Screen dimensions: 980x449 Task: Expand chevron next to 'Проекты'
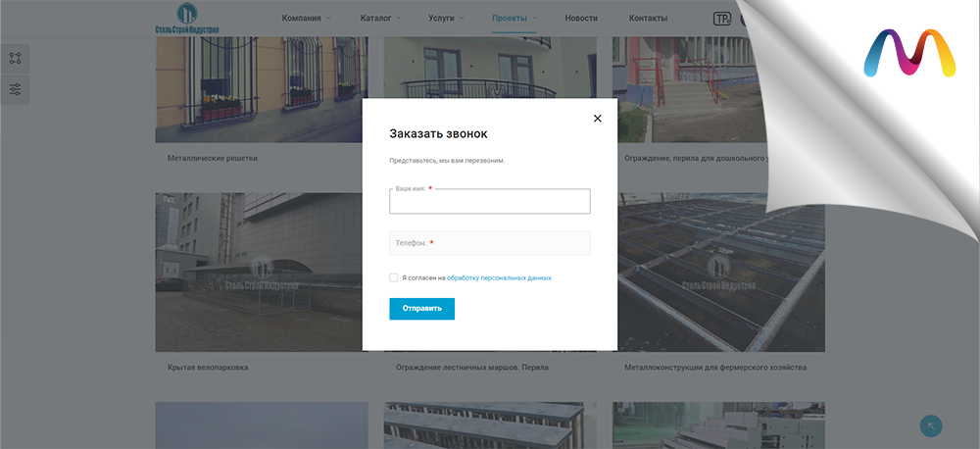(534, 18)
